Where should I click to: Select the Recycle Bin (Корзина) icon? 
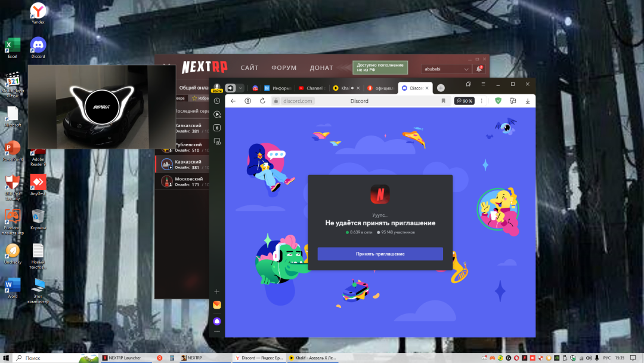(38, 219)
